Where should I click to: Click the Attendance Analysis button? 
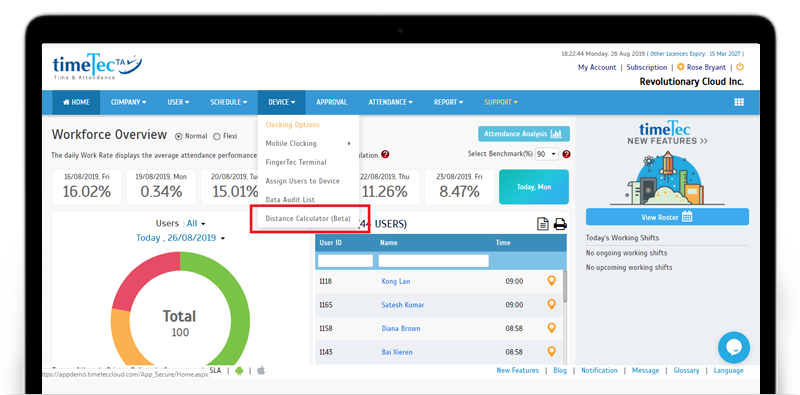(x=523, y=134)
